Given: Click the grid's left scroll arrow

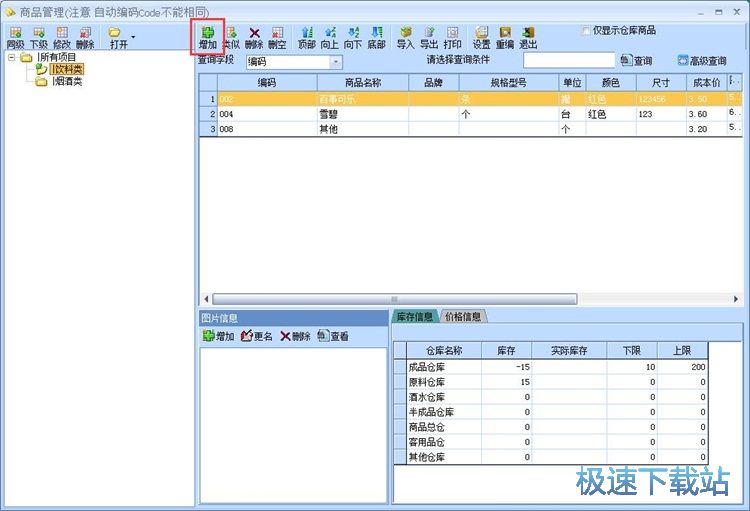Looking at the screenshot, I should point(206,299).
